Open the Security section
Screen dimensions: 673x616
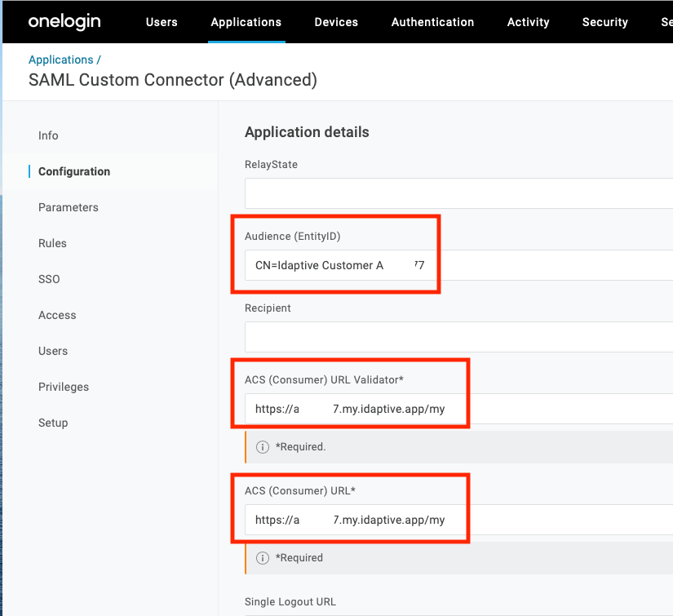pos(604,22)
